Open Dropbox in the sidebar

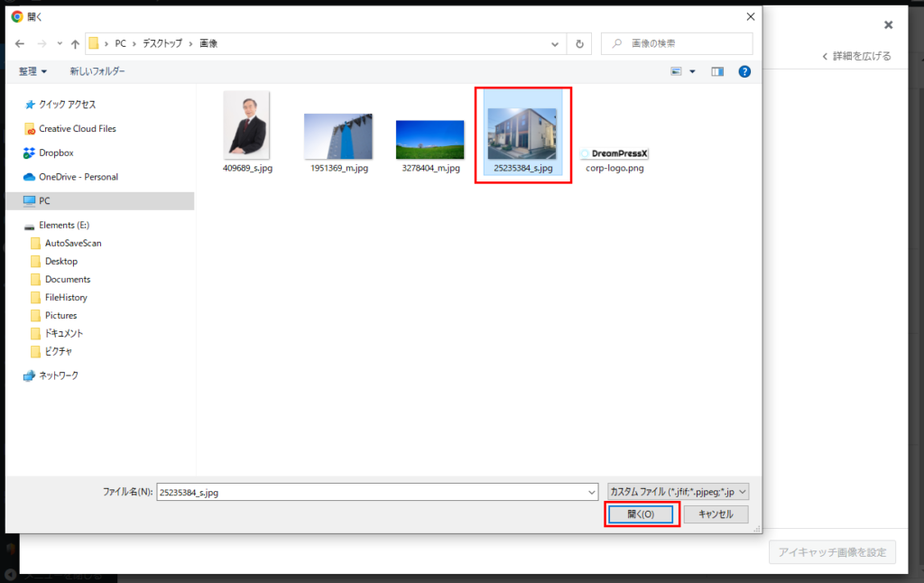55,153
